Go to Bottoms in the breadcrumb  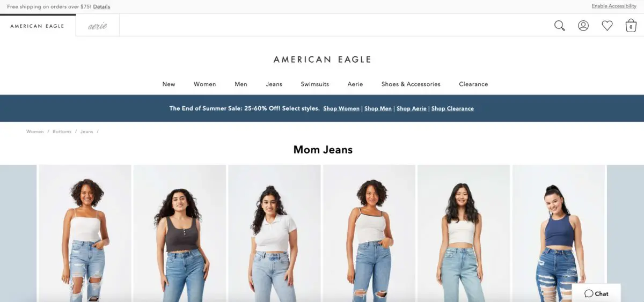tap(62, 131)
